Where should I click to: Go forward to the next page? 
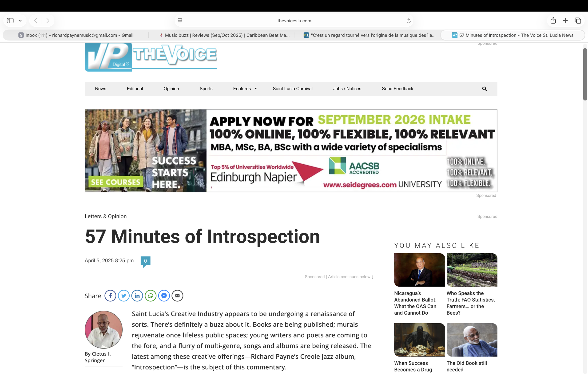48,20
